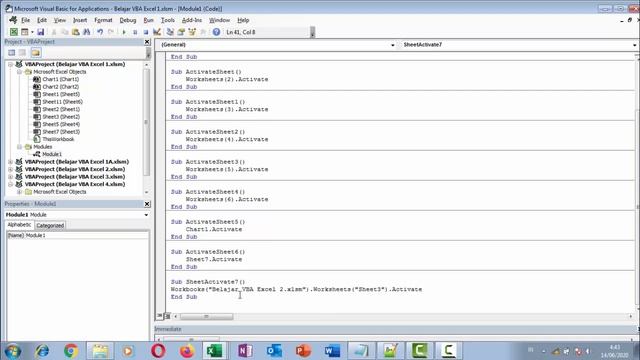
Task: Open Google Chrome from the taskbar
Action: pos(71,351)
